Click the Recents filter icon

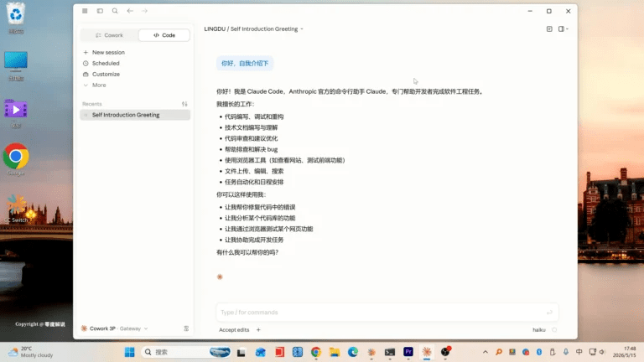pos(184,104)
